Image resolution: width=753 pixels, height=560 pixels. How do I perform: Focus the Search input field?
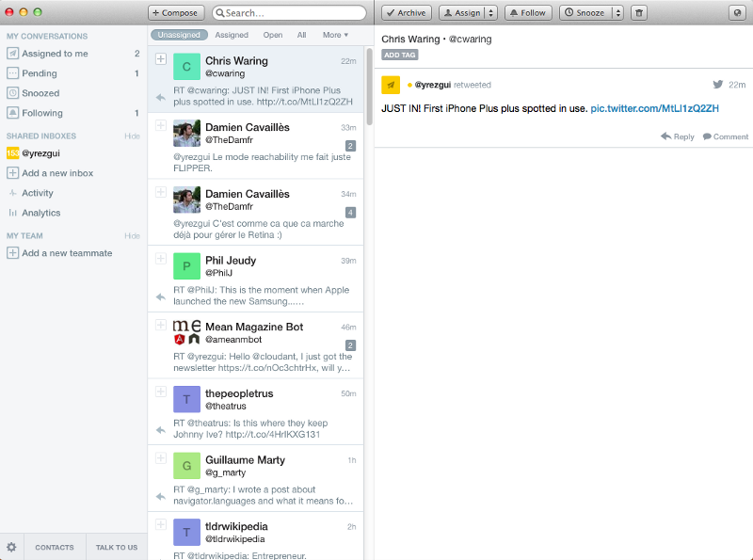coord(292,13)
